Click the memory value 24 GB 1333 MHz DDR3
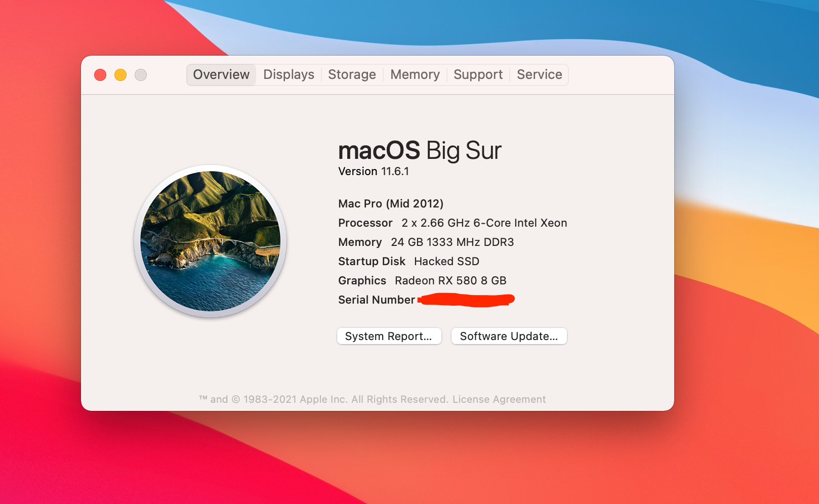 coord(453,242)
